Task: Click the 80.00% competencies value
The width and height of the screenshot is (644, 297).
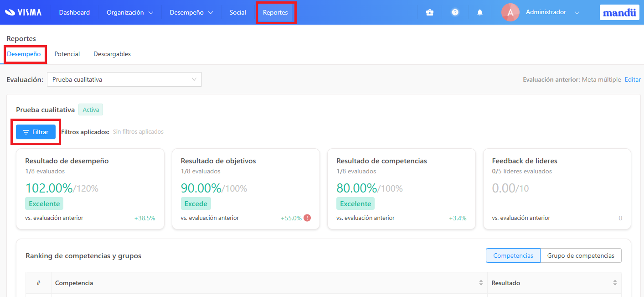Action: [x=356, y=188]
